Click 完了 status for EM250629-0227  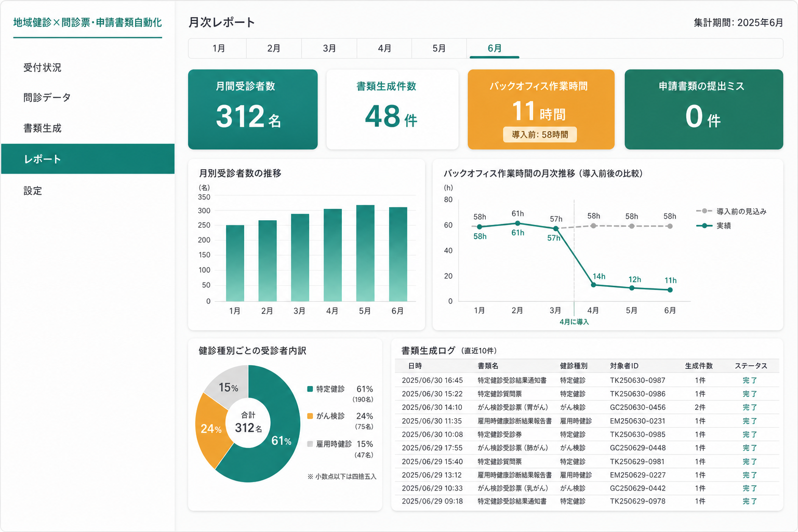pos(750,475)
